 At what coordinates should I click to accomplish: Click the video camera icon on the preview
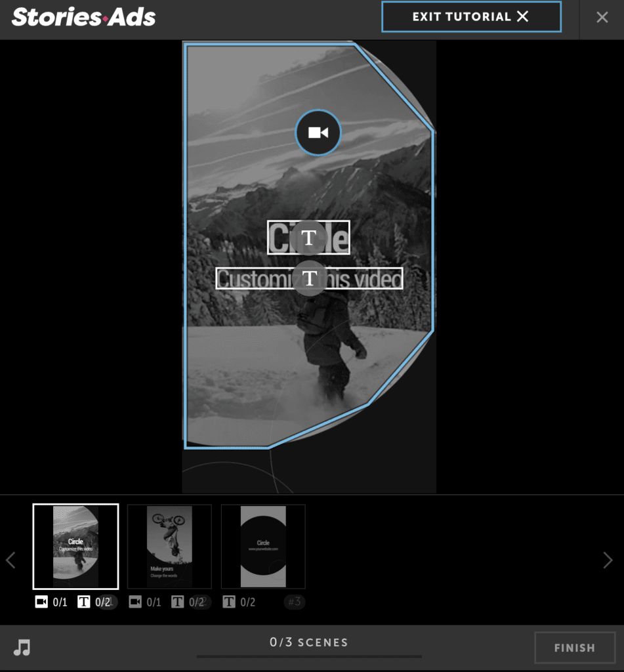318,133
